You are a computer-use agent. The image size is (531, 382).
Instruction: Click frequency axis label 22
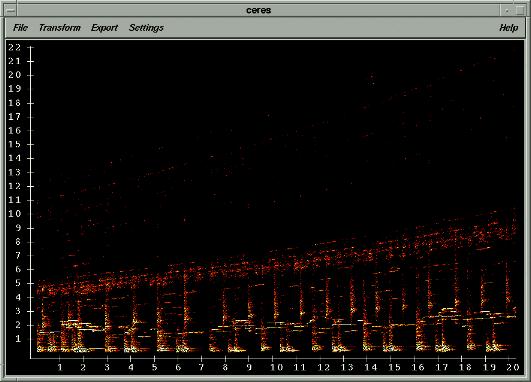pos(15,47)
